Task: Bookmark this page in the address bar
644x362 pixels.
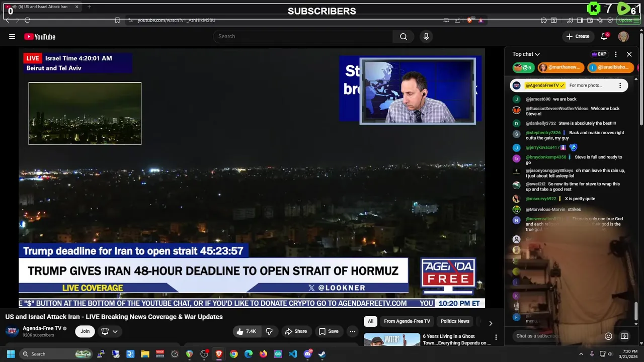Action: click(117, 20)
